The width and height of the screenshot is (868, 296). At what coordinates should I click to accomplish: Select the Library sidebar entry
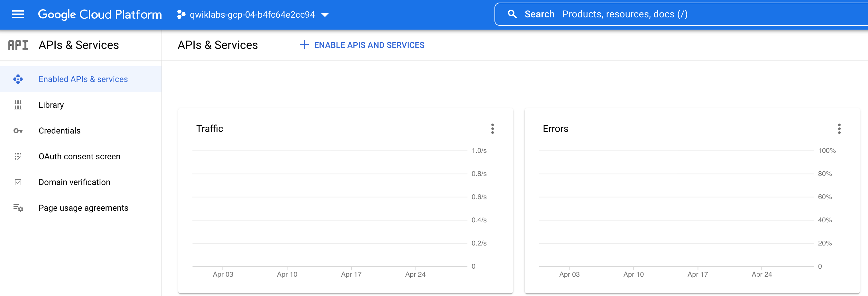pyautogui.click(x=51, y=105)
